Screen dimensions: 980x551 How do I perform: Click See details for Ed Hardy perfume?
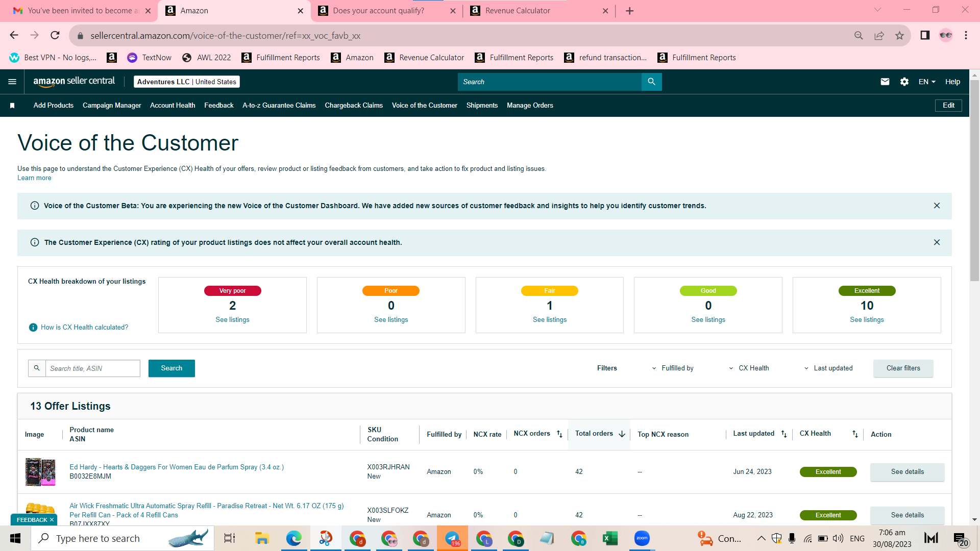point(907,472)
